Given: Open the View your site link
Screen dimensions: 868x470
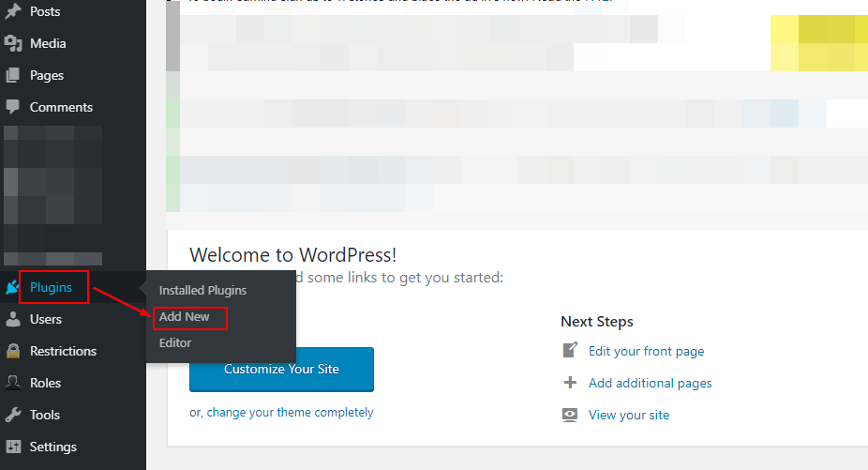Looking at the screenshot, I should coord(629,416).
